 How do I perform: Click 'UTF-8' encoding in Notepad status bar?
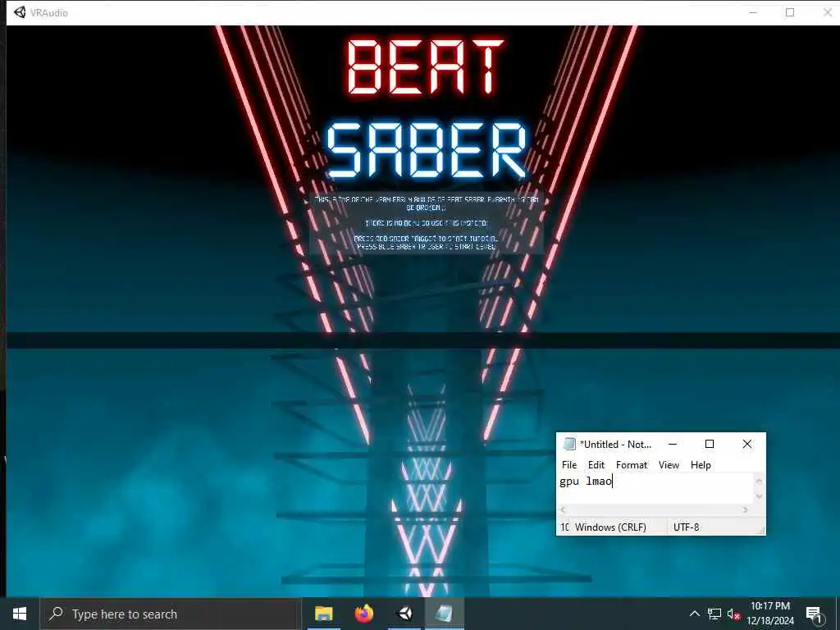(686, 527)
